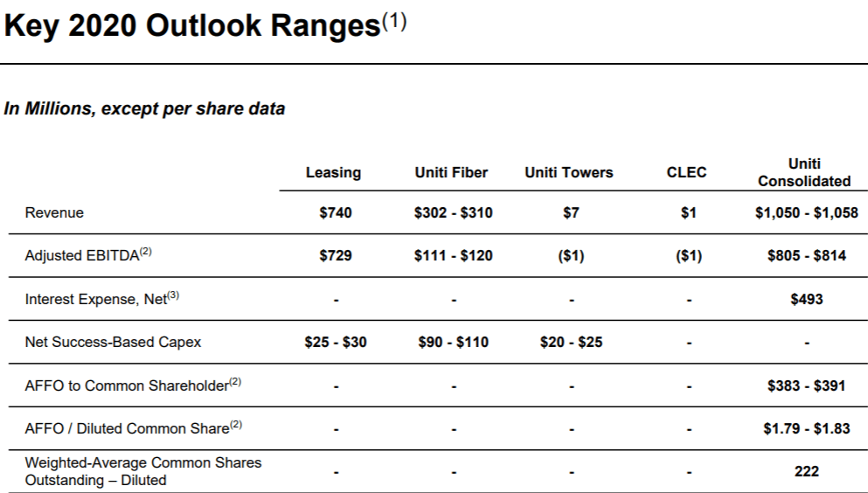Click the Uniti Towers column header

click(x=569, y=172)
